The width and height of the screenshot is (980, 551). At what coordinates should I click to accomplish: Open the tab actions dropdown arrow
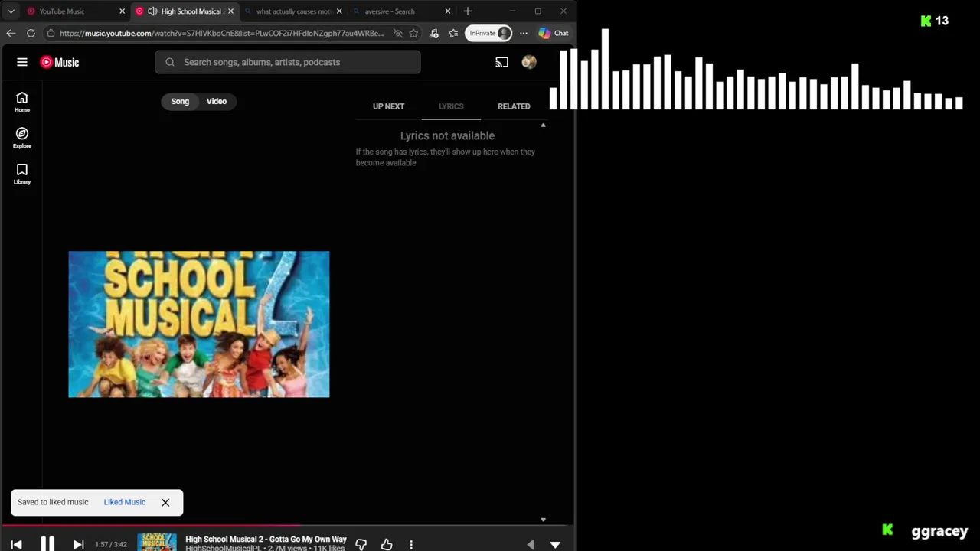(11, 11)
